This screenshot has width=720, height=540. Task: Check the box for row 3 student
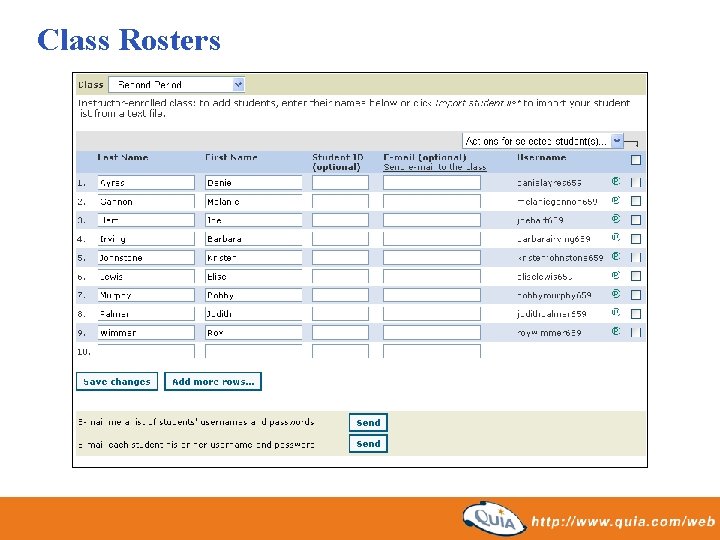tap(636, 220)
